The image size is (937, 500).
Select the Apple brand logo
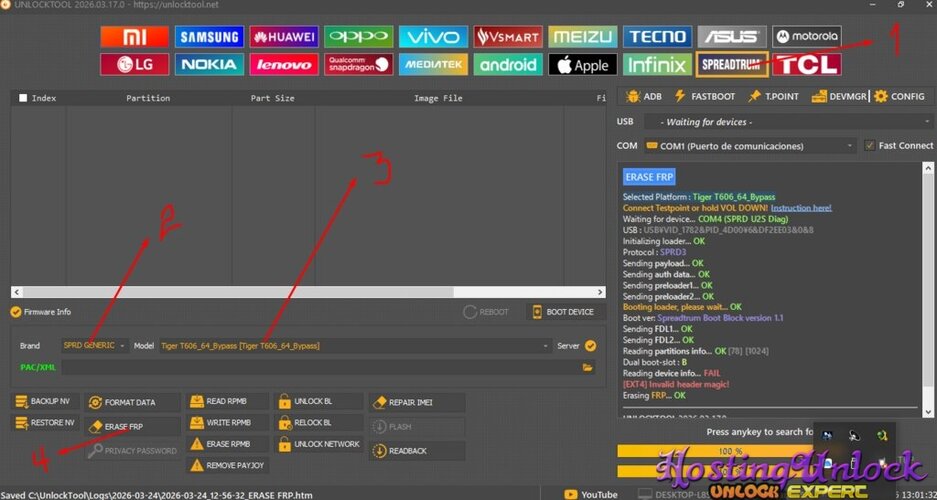(x=583, y=65)
